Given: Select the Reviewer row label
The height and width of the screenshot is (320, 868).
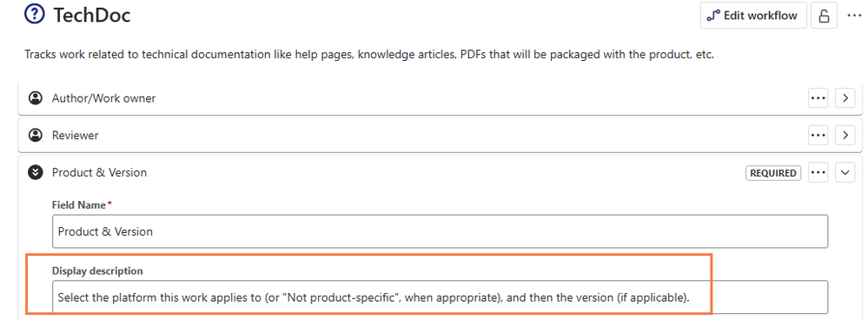Looking at the screenshot, I should pos(76,135).
